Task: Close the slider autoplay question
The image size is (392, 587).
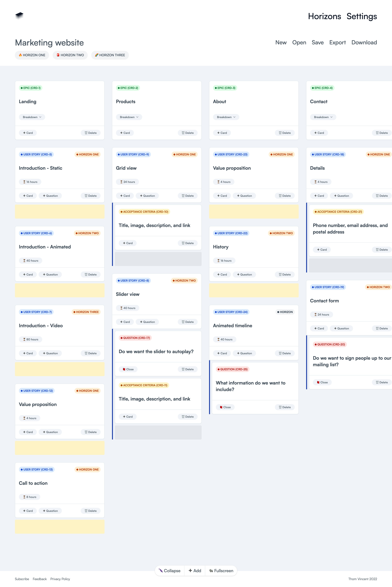Action: [128, 369]
